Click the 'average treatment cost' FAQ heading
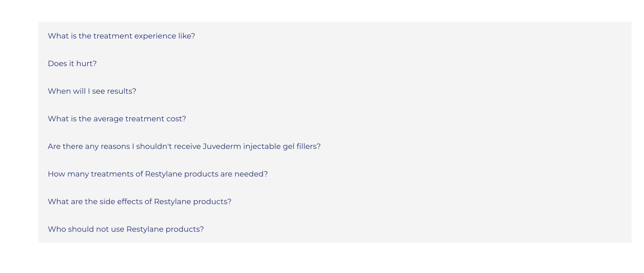Viewport: 644px width, 273px height. 117,119
